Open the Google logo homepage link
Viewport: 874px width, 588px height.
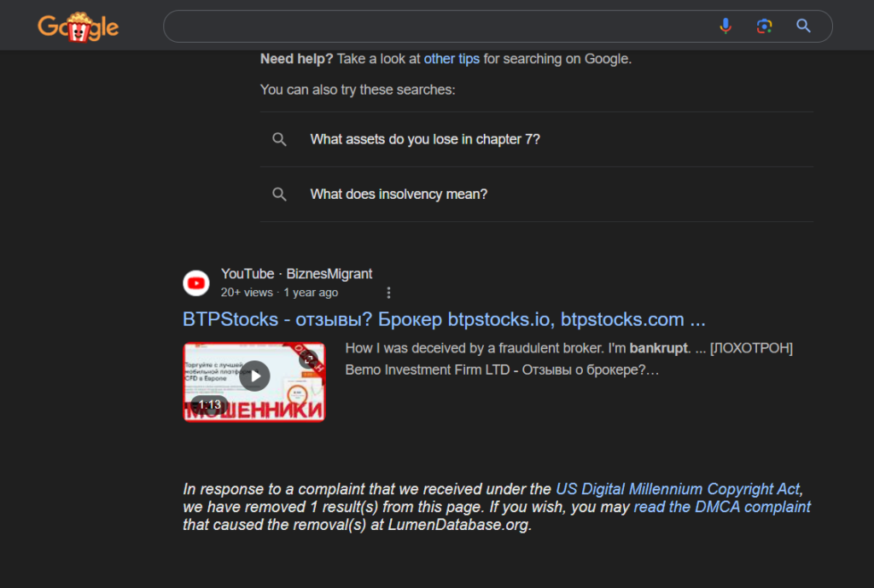[x=78, y=26]
